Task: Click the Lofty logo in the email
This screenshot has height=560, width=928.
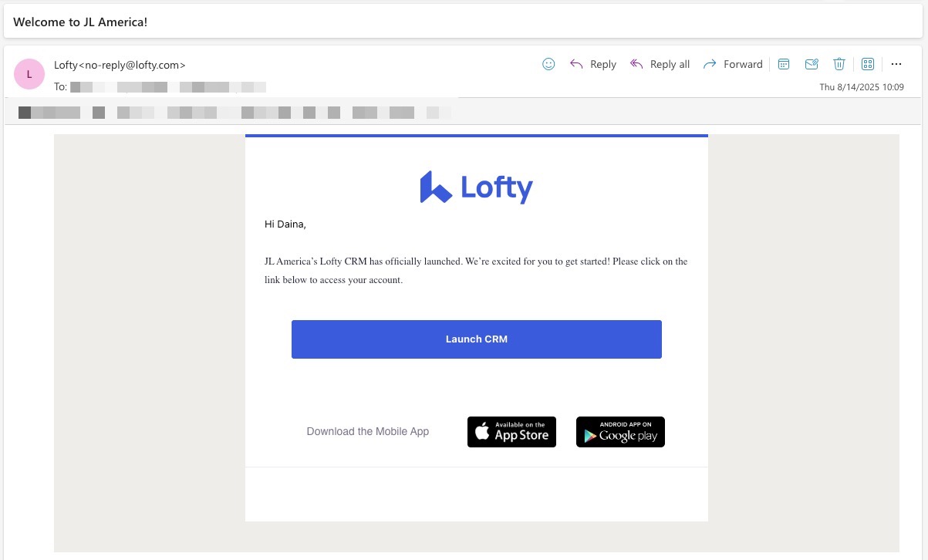Action: (476, 187)
